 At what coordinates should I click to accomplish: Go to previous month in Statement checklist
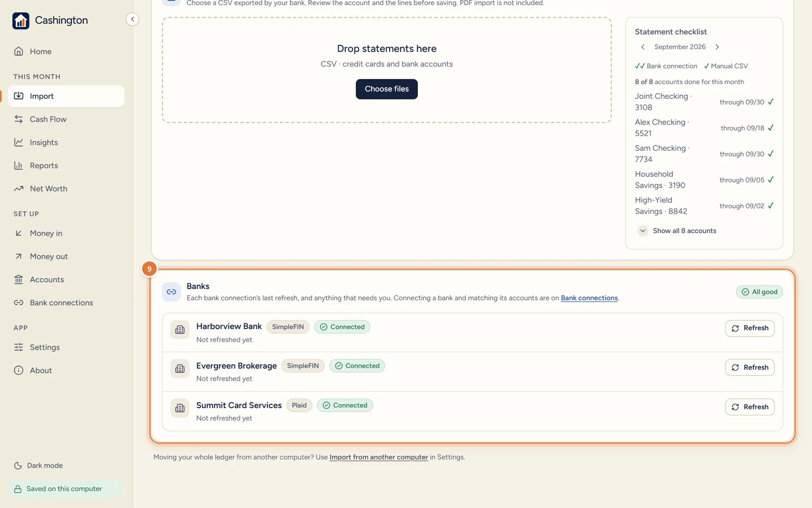(x=643, y=47)
